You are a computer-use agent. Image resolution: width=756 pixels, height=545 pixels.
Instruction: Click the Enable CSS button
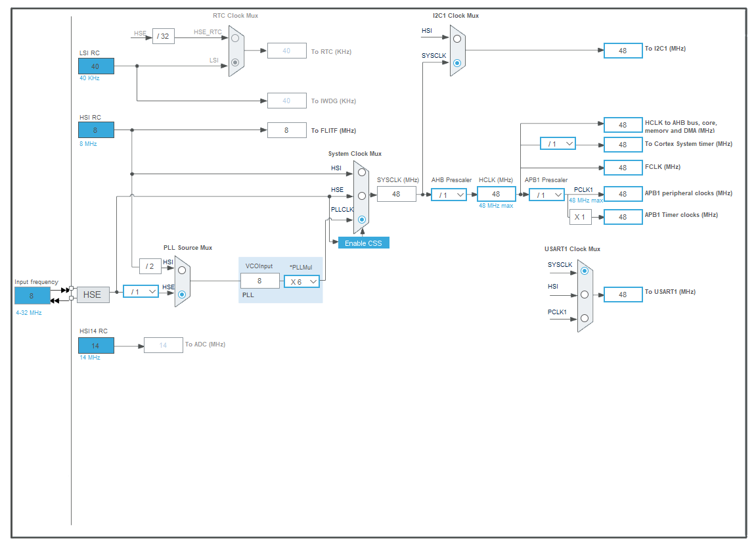click(363, 243)
